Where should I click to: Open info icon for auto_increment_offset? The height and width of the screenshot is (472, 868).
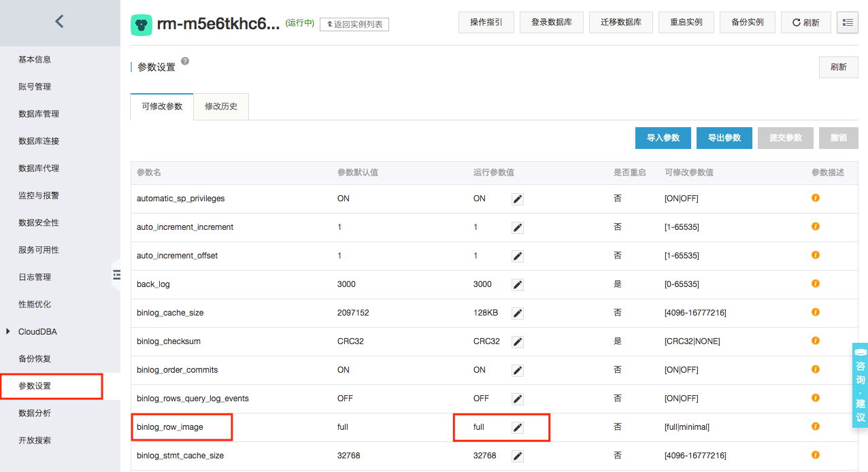[x=815, y=255]
